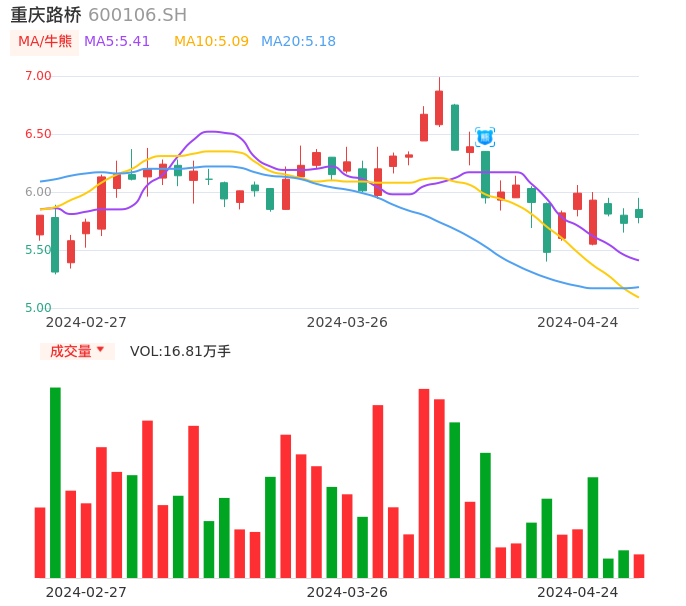The width and height of the screenshot is (686, 606).
Task: Click the VOL:16.81万手 volume readout
Action: [x=180, y=351]
